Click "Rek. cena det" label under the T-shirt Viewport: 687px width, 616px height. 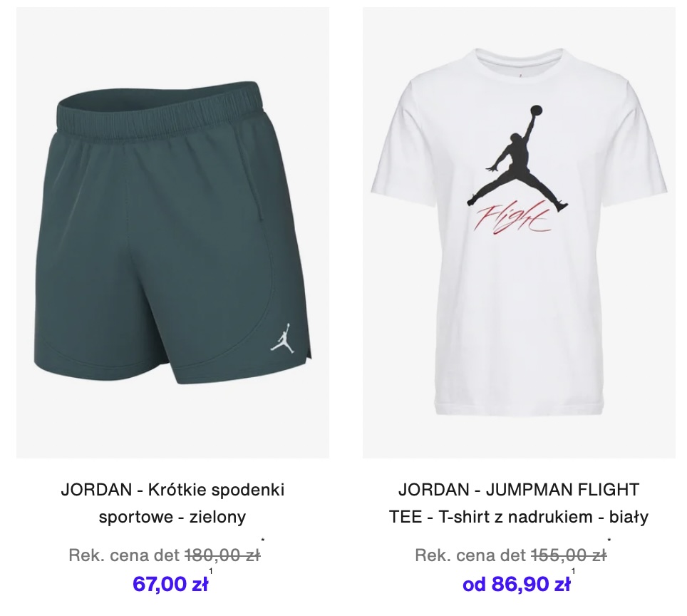pyautogui.click(x=470, y=555)
